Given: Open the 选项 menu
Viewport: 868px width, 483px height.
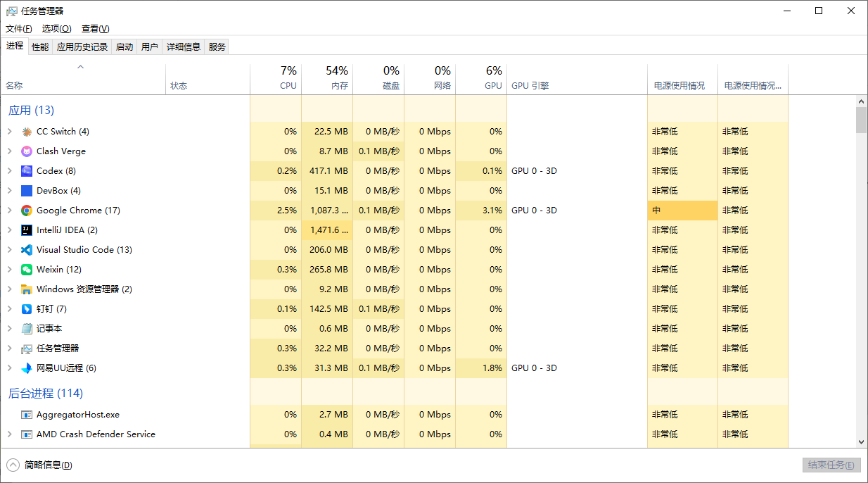Looking at the screenshot, I should [56, 29].
